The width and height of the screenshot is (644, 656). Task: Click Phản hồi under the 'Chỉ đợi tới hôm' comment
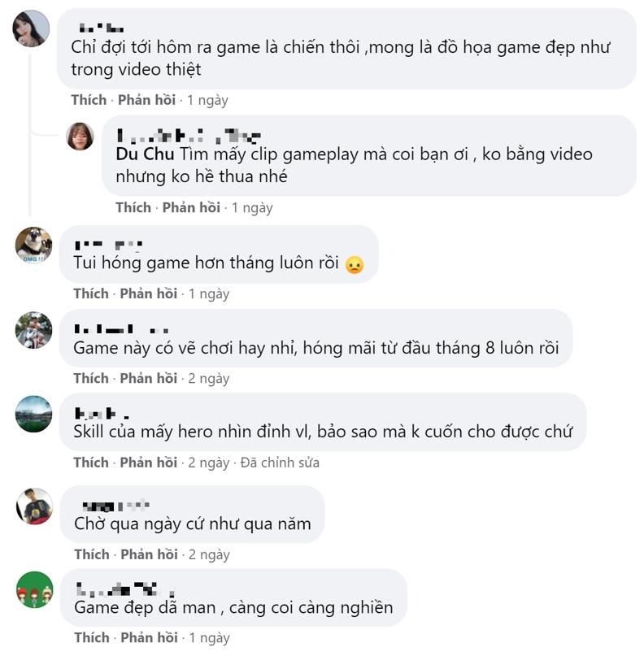tap(146, 100)
